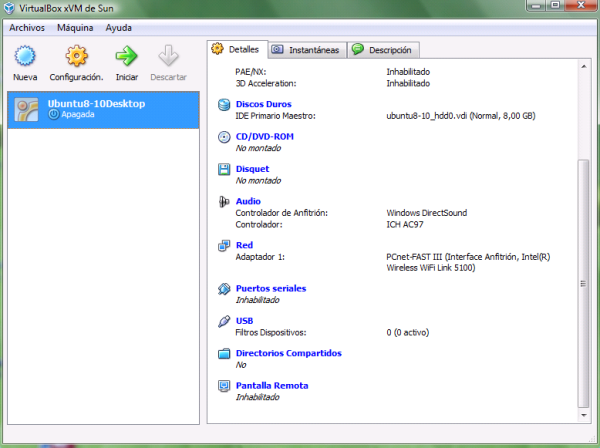The image size is (600, 448).
Task: Click the Discos Duros disk icon
Action: click(225, 104)
